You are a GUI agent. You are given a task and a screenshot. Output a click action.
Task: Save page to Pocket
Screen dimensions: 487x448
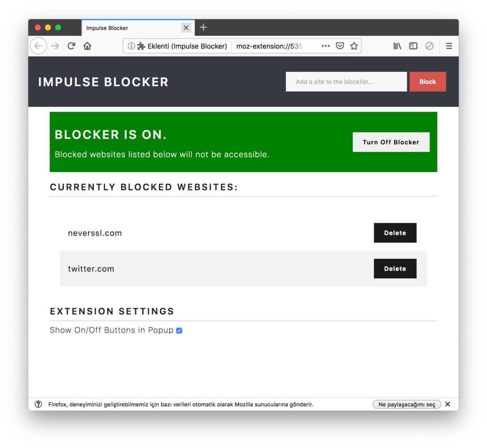pyautogui.click(x=340, y=46)
